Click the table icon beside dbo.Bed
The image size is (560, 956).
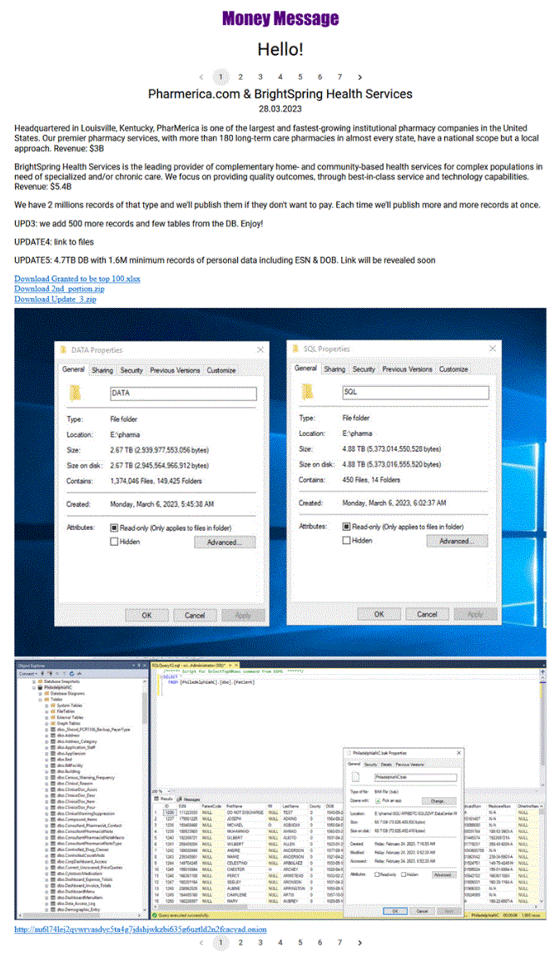click(x=52, y=759)
